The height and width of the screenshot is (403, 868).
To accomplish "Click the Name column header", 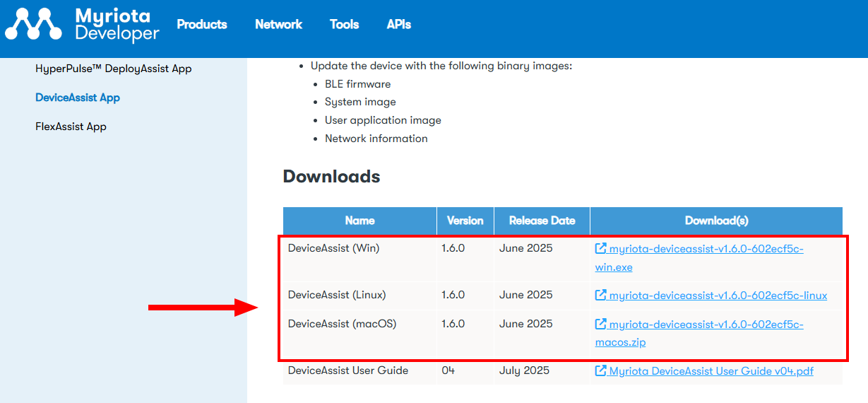I will [x=360, y=221].
